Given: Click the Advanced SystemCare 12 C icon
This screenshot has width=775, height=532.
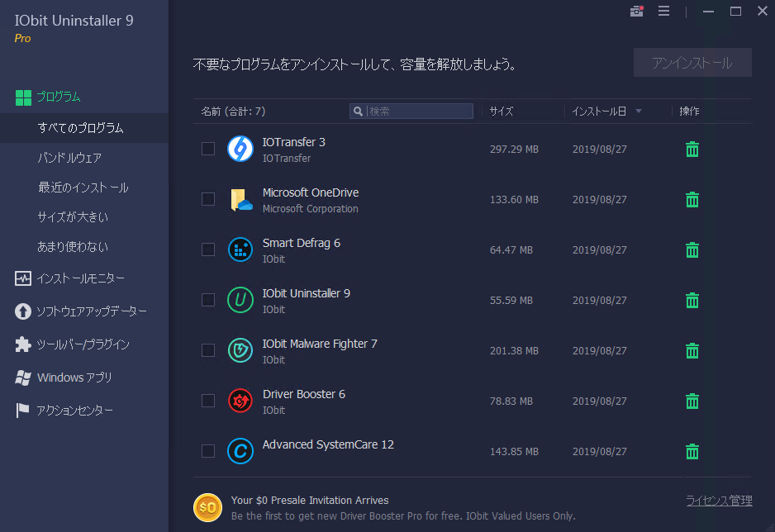Looking at the screenshot, I should (x=240, y=451).
